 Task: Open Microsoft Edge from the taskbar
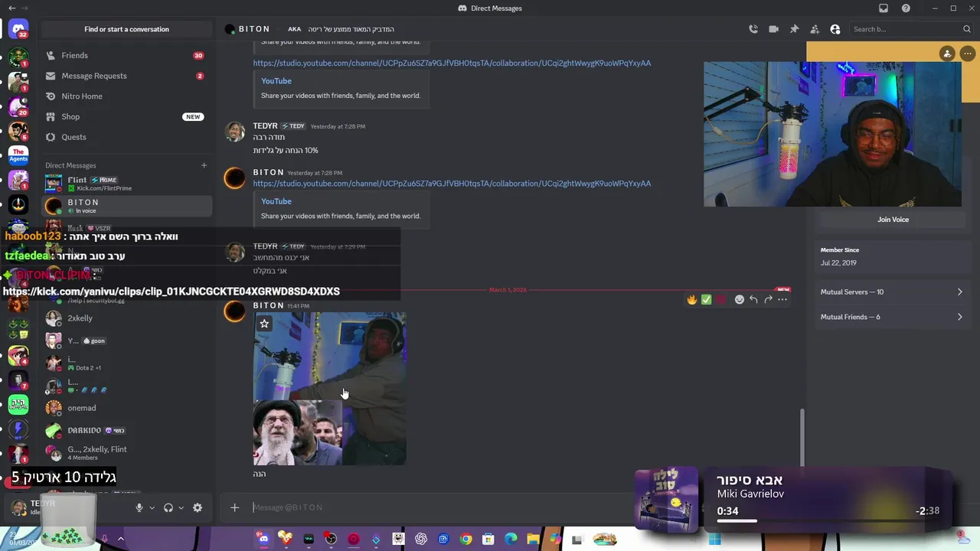coord(511,539)
